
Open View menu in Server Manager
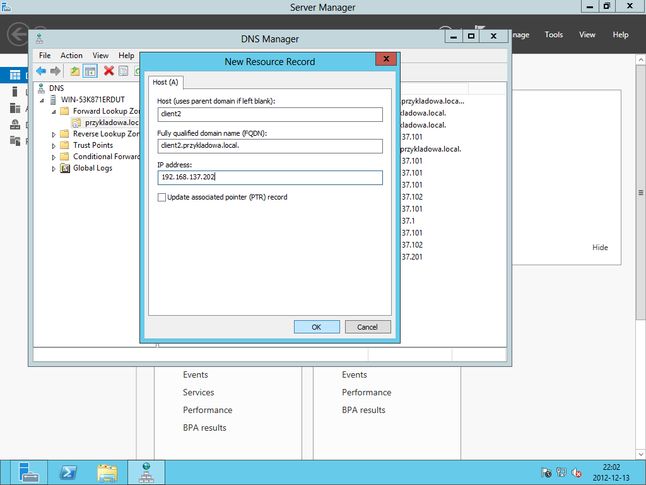click(x=587, y=35)
